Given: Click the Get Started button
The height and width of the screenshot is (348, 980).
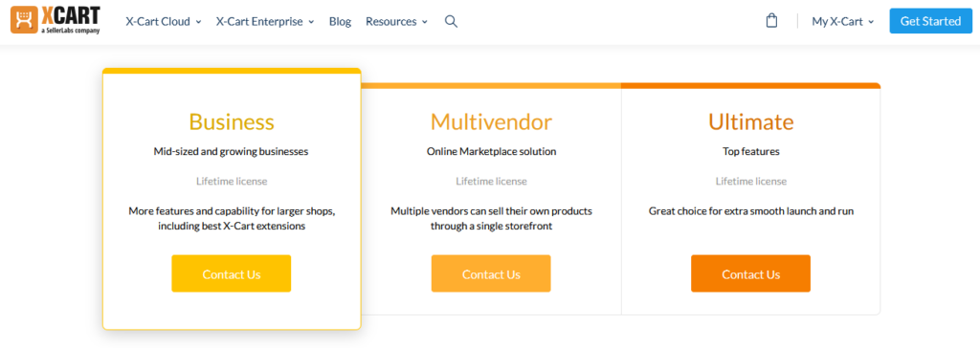Looking at the screenshot, I should [x=930, y=21].
